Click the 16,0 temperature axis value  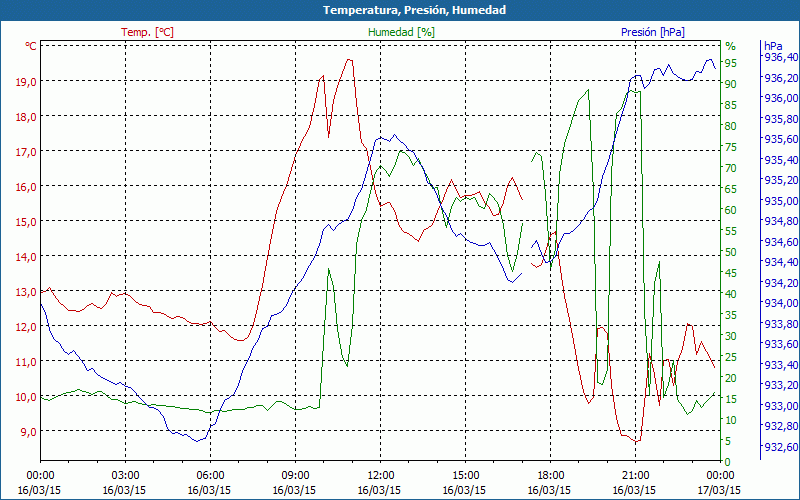point(26,187)
